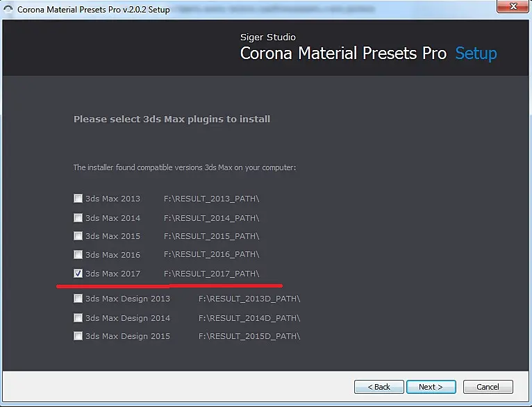Click the window title 'Corona Material Presets Pro v.2.0.2 Setup'

coord(94,10)
